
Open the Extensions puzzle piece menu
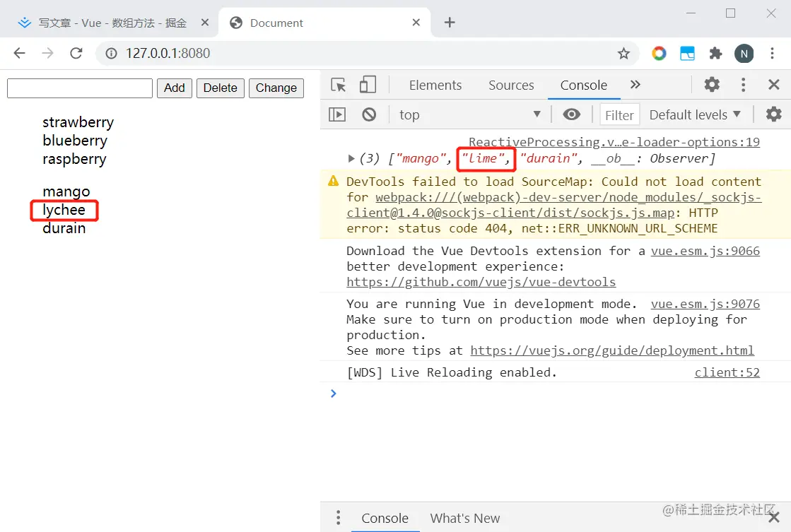pyautogui.click(x=715, y=53)
